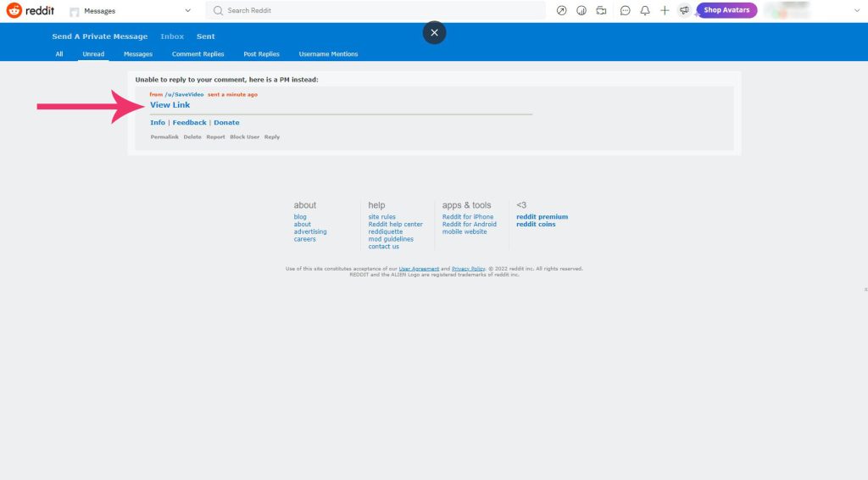Open the Donate link in message

pyautogui.click(x=226, y=123)
